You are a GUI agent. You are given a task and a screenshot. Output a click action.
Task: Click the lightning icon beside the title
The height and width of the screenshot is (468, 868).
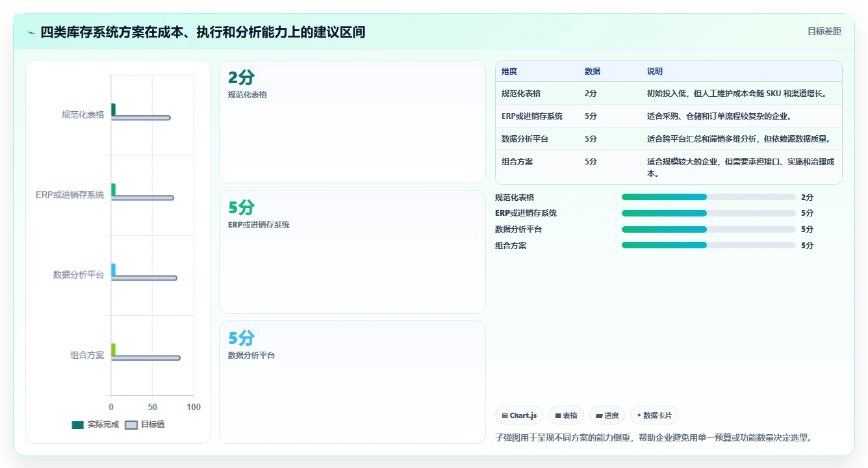click(31, 32)
